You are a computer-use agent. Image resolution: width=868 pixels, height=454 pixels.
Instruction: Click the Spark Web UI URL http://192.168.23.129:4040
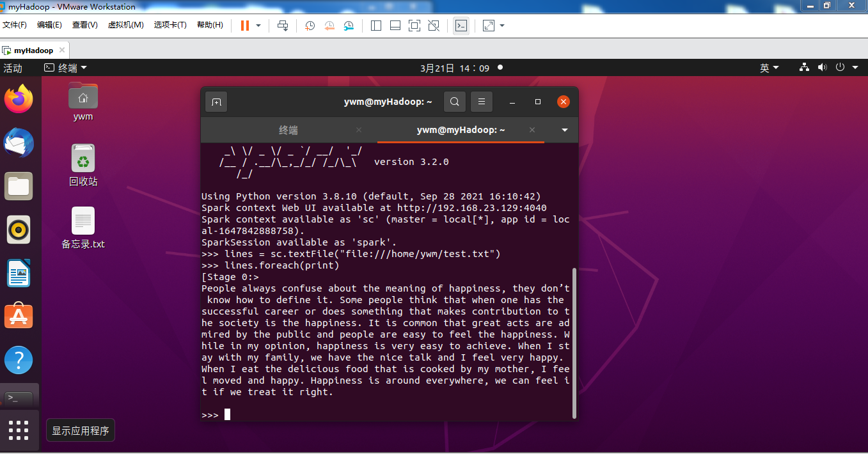pos(472,208)
